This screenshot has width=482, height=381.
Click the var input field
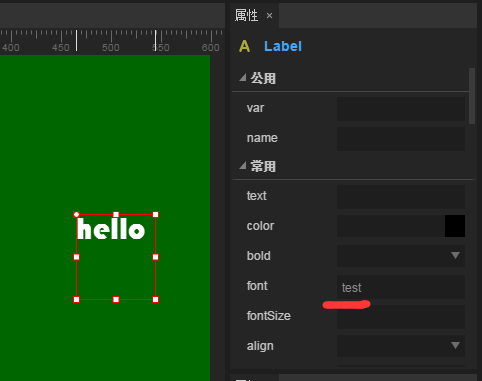[401, 109]
